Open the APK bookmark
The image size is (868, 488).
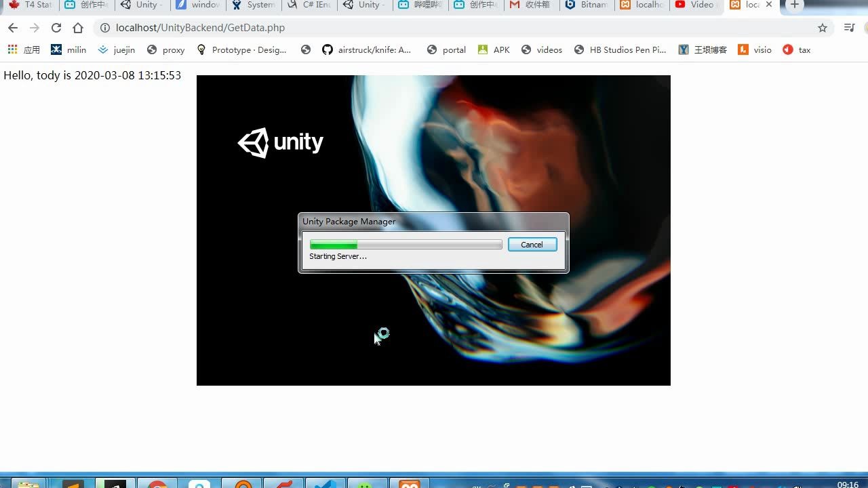click(494, 49)
